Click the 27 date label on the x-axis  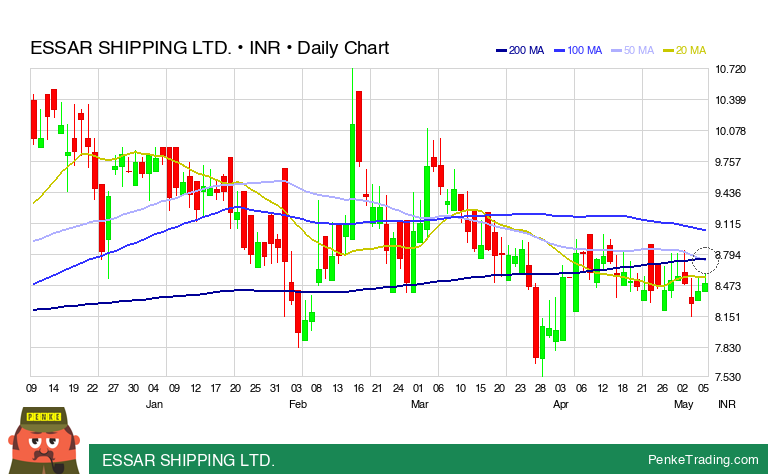click(x=113, y=388)
